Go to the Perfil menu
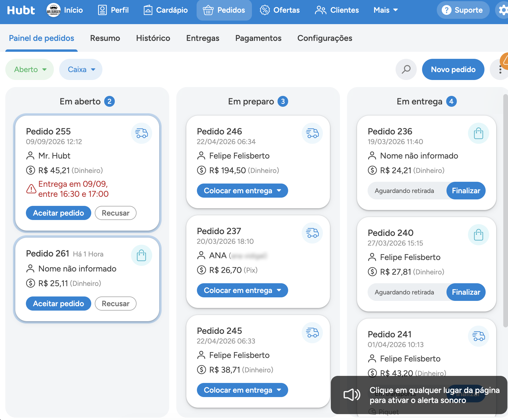 coord(113,10)
